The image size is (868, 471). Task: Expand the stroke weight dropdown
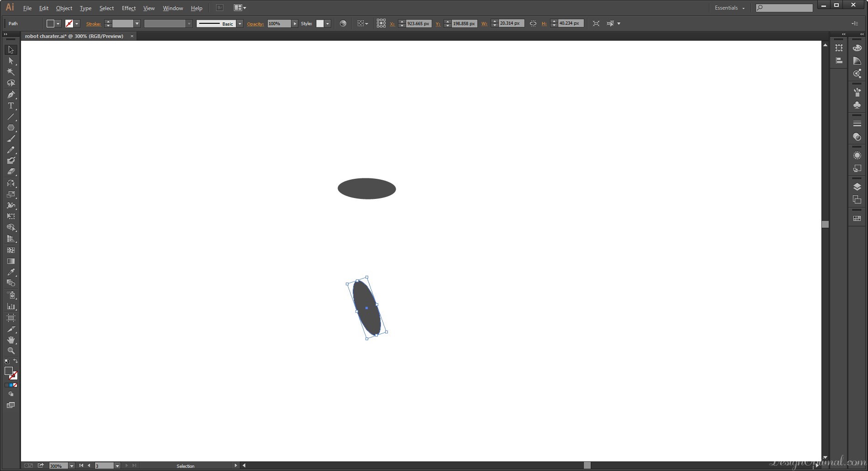(x=137, y=23)
